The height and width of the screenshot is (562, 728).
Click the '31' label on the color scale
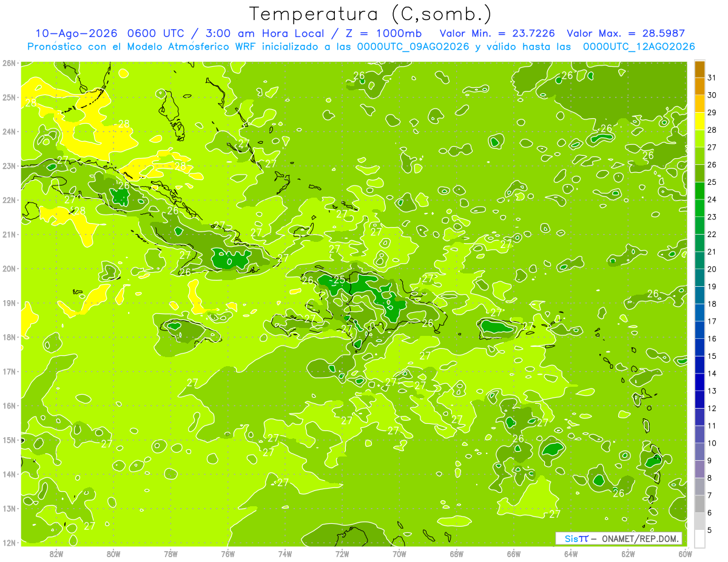712,77
